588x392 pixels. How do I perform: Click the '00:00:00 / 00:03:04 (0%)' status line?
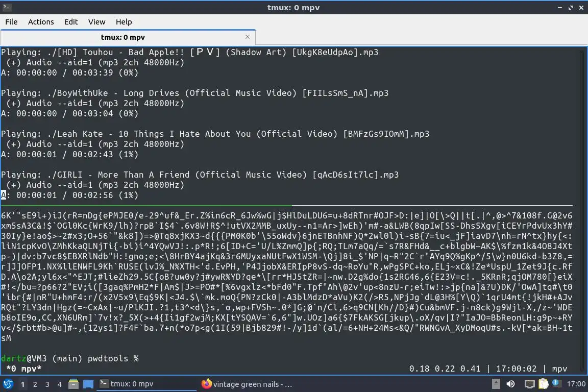[x=77, y=114]
